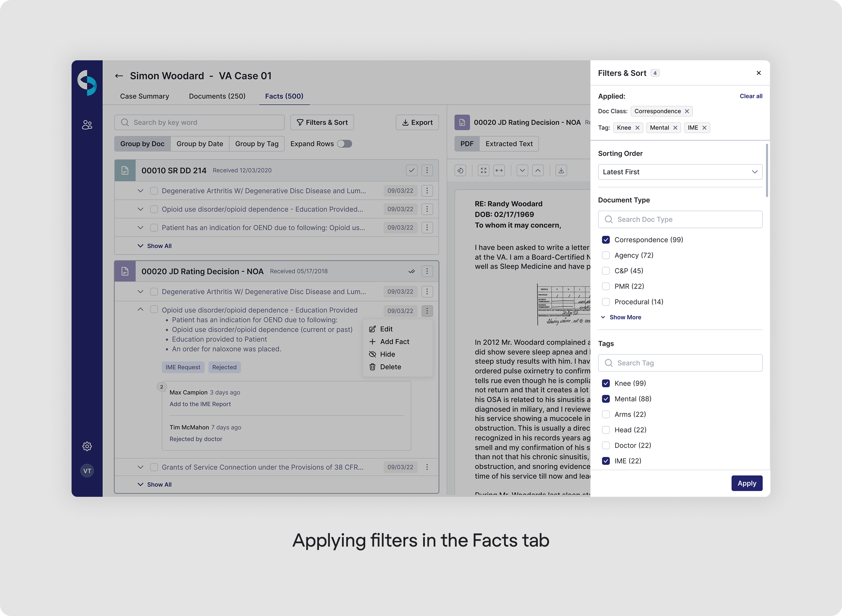Open settings gear in the sidebar

pyautogui.click(x=87, y=446)
